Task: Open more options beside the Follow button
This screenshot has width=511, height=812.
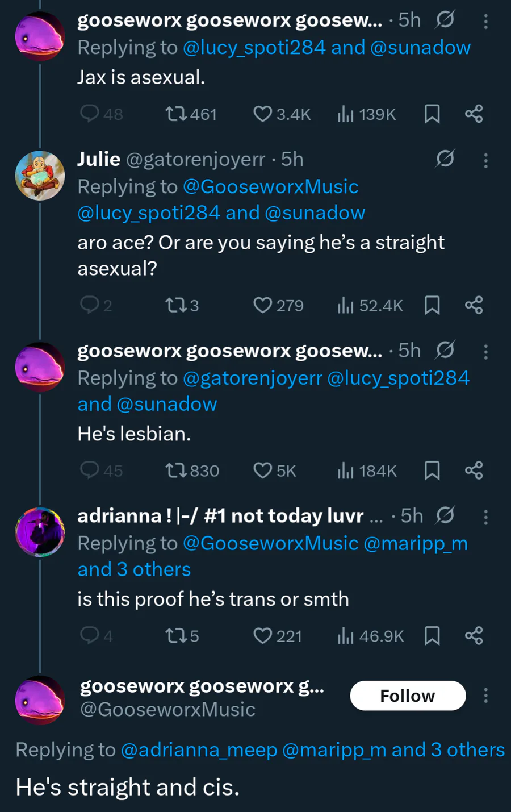Action: click(485, 696)
